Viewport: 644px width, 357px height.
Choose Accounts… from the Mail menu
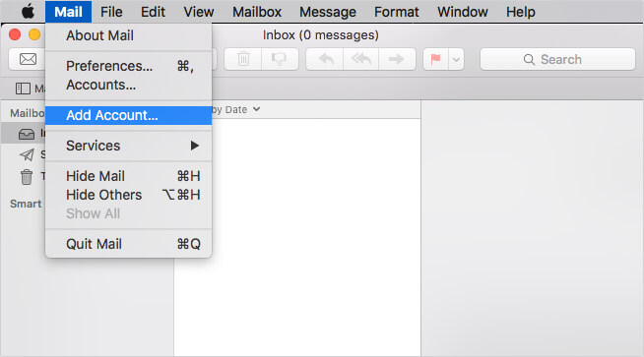129,85
